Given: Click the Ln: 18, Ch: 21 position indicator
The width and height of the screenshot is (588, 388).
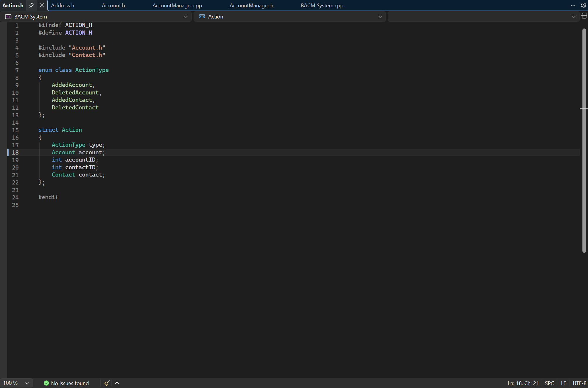Looking at the screenshot, I should point(523,383).
